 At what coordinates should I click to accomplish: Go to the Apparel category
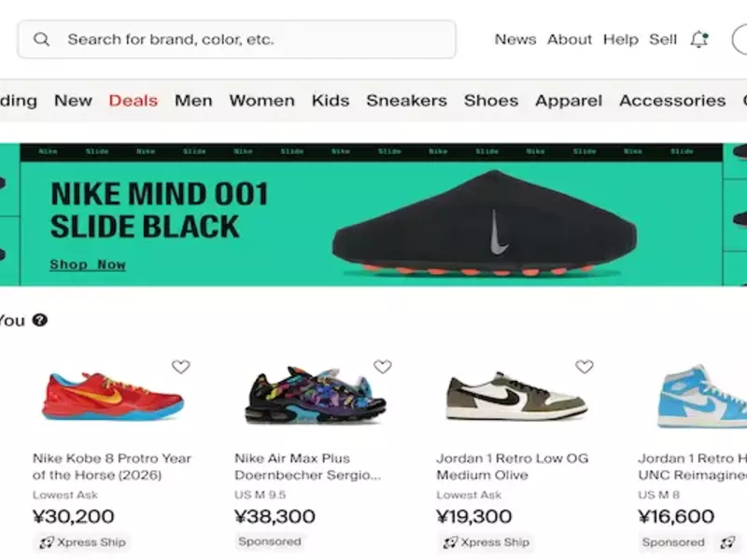pos(568,101)
